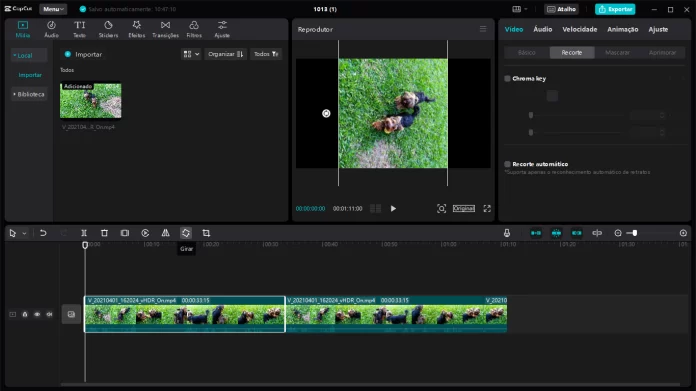The image size is (696, 391).
Task: Zoom in the timeline
Action: click(683, 233)
